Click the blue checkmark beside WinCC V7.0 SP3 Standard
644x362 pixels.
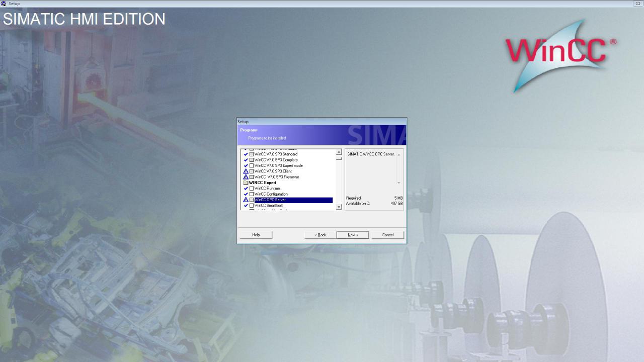(246, 154)
